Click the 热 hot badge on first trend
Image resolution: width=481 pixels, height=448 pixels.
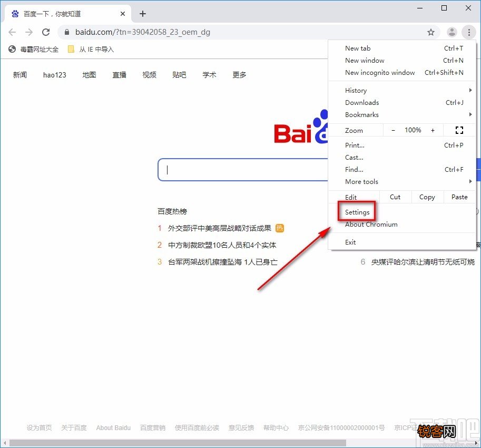(x=279, y=228)
